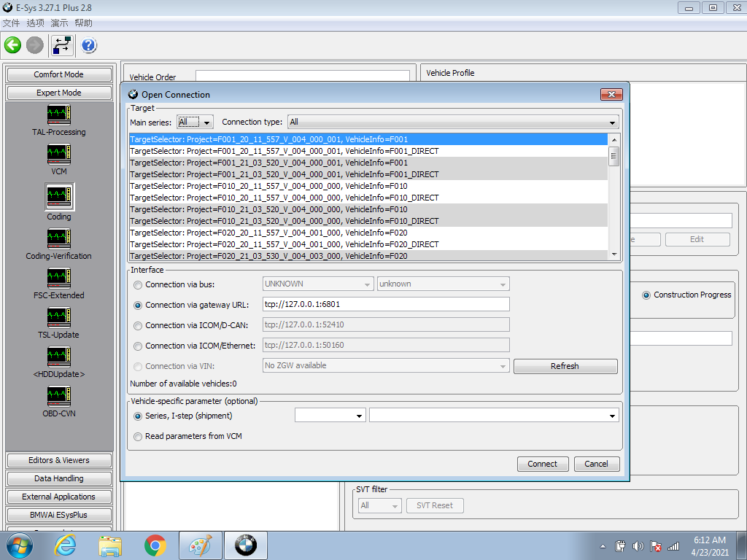Viewport: 747px width, 560px height.
Task: Click the Edit button
Action: 697,239
